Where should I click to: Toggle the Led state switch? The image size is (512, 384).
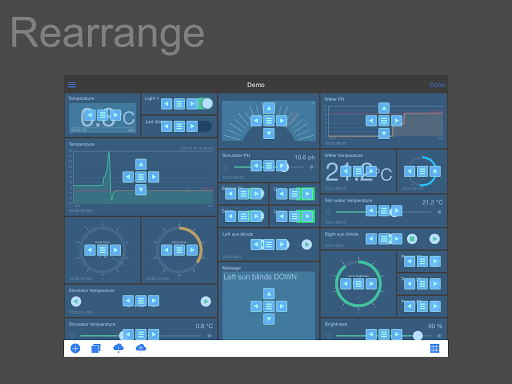click(205, 126)
